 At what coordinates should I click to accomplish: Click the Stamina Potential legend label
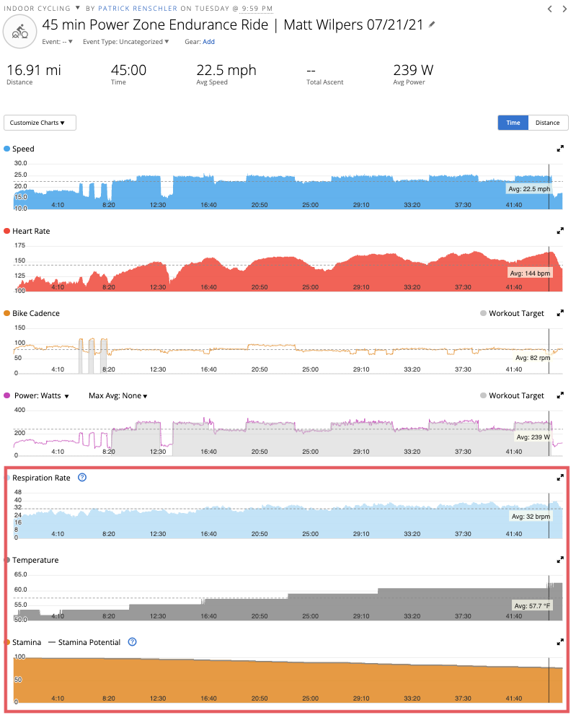click(x=89, y=642)
